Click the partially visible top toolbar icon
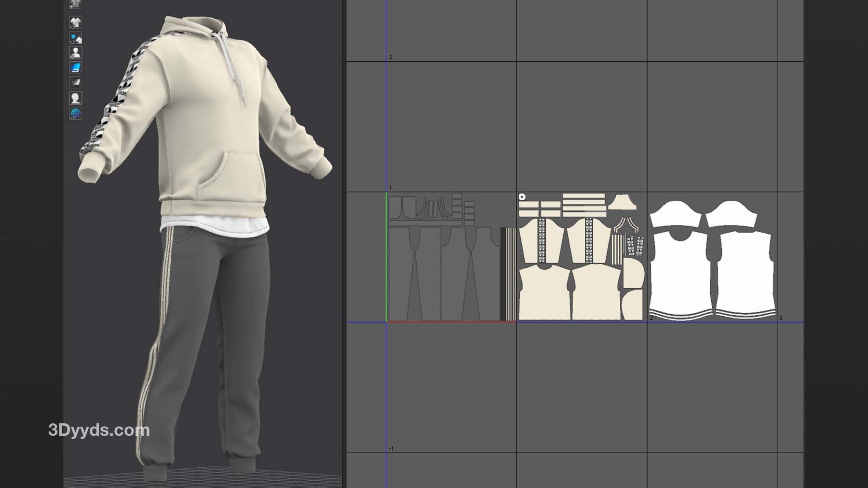The image size is (868, 488). (76, 4)
